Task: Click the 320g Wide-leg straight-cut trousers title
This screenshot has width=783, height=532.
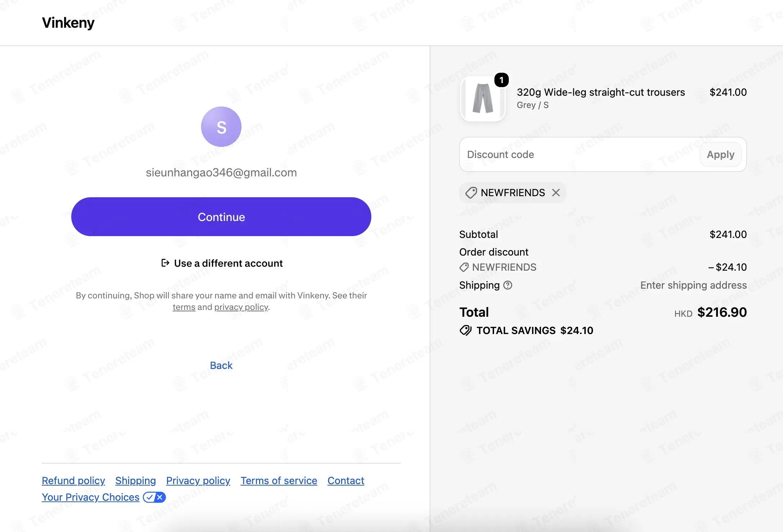Action: pos(601,92)
